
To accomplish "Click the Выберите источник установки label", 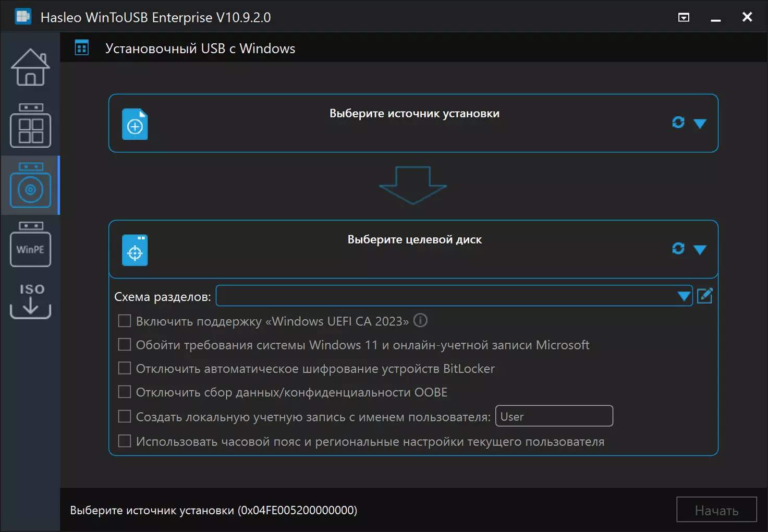I will tap(415, 114).
